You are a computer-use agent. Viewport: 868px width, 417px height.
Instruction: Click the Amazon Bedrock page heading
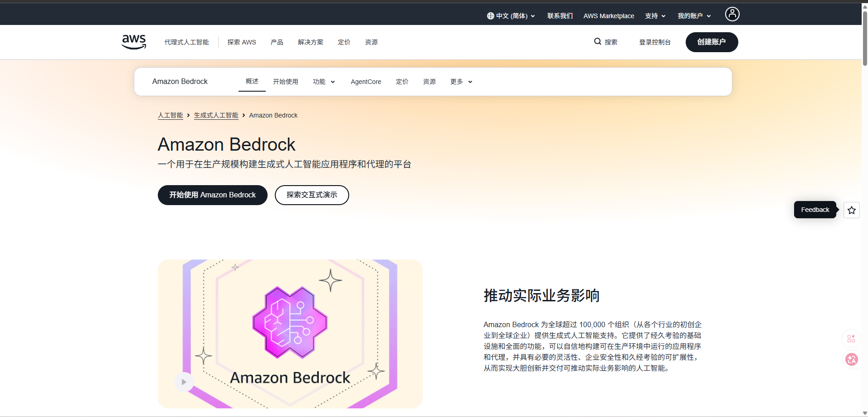pyautogui.click(x=226, y=145)
